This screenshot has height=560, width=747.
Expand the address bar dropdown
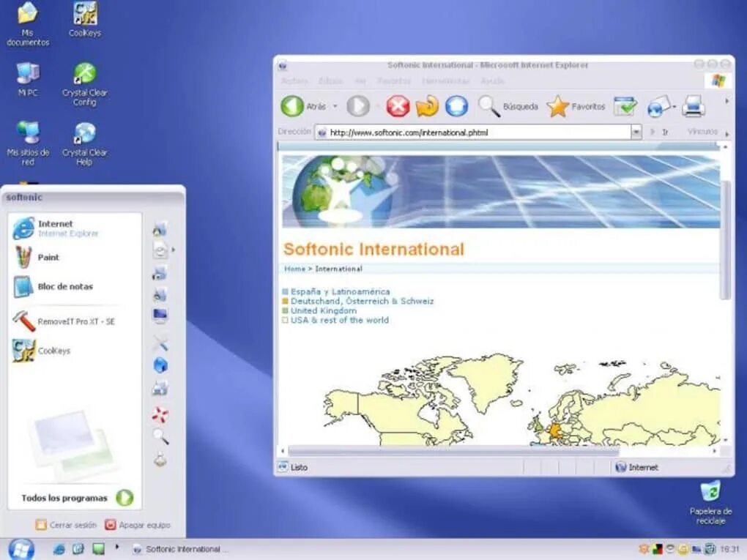636,132
